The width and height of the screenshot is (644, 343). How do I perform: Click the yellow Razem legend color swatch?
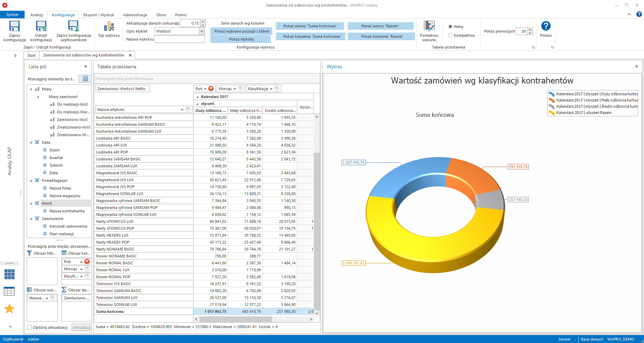point(552,113)
